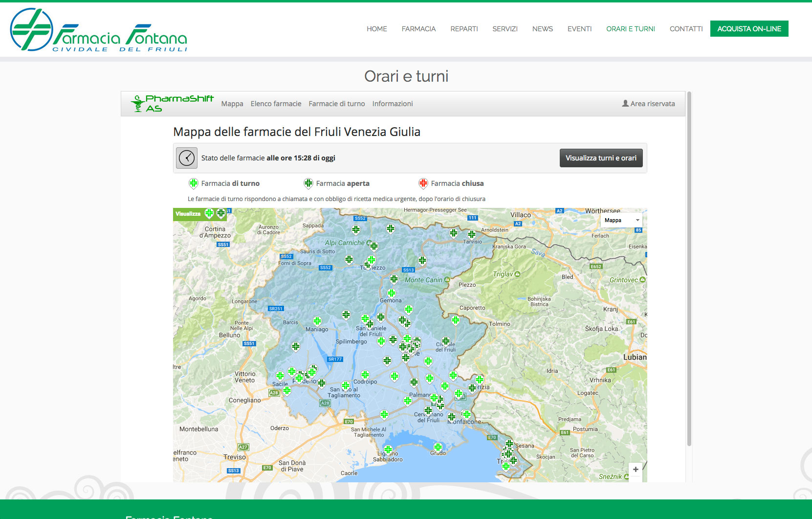The width and height of the screenshot is (812, 519).
Task: Toggle the bright green Visualizza filter icon
Action: [x=209, y=213]
